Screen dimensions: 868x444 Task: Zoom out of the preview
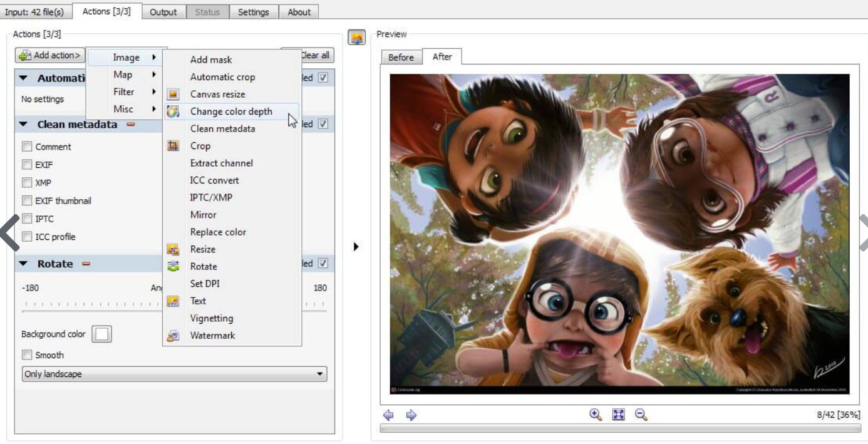pyautogui.click(x=641, y=415)
